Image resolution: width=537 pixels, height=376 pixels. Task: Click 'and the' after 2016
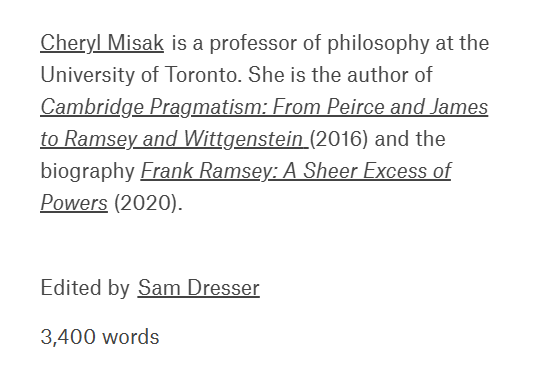coord(410,139)
